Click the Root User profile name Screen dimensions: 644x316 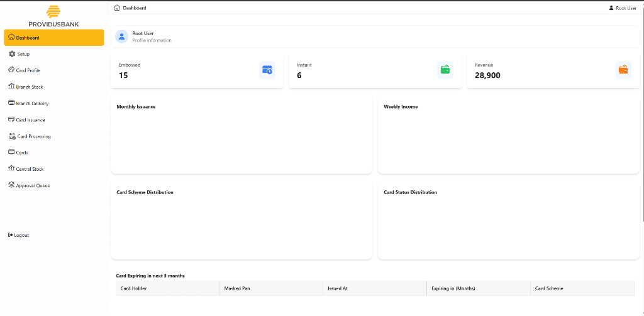[143, 33]
